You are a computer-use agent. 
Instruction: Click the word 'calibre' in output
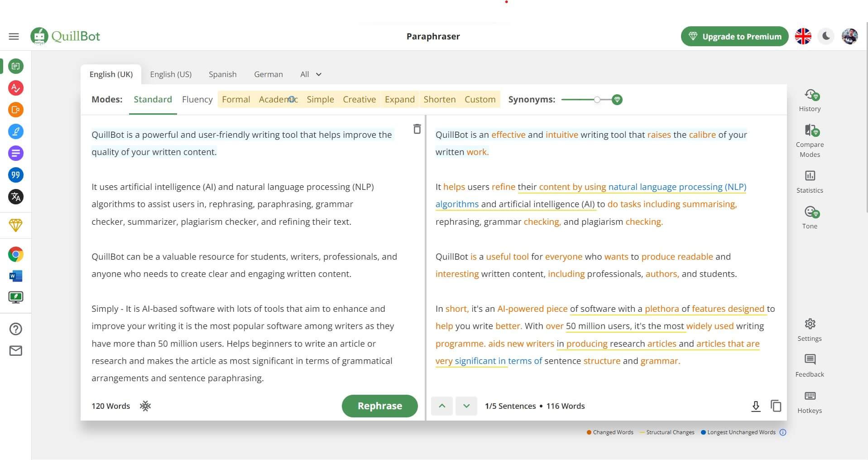point(702,135)
